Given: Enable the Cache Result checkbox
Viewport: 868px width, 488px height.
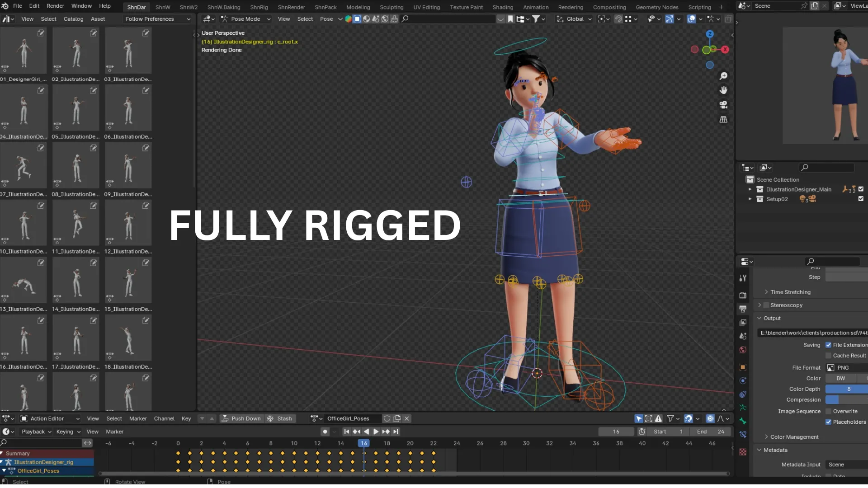Looking at the screenshot, I should coord(829,356).
